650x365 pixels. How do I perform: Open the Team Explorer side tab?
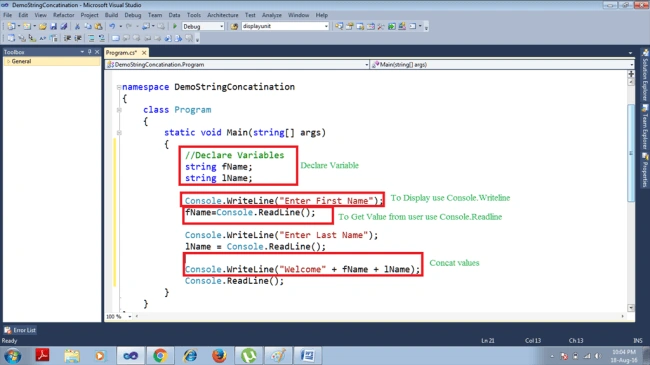point(645,127)
